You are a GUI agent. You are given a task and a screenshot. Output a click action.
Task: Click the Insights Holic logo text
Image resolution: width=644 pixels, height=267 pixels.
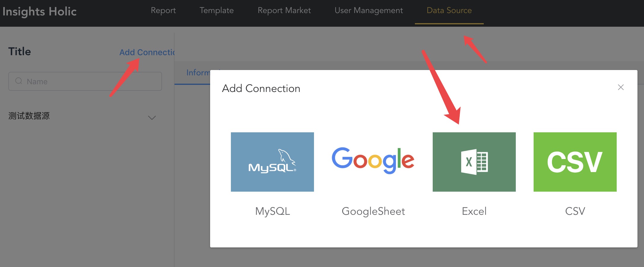(39, 12)
